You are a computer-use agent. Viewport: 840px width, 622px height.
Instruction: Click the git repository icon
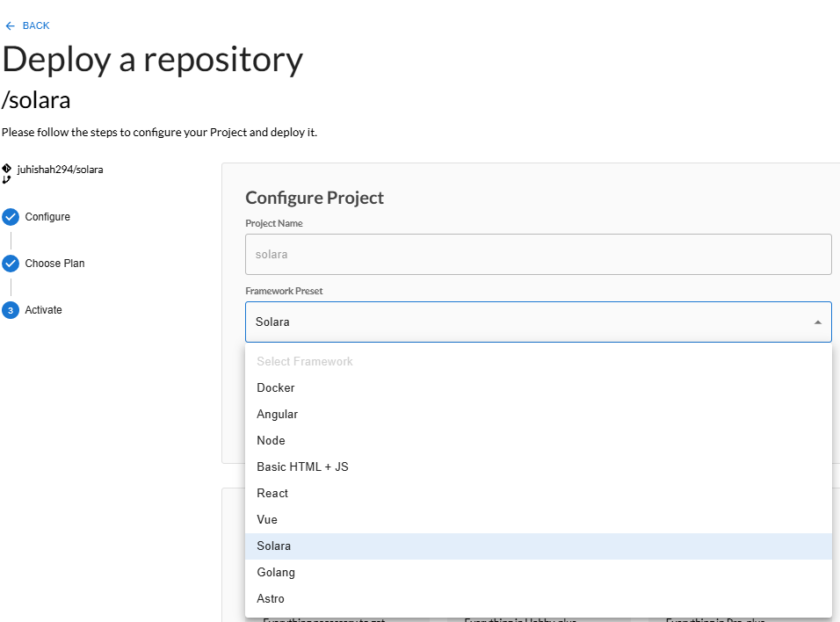click(x=7, y=168)
